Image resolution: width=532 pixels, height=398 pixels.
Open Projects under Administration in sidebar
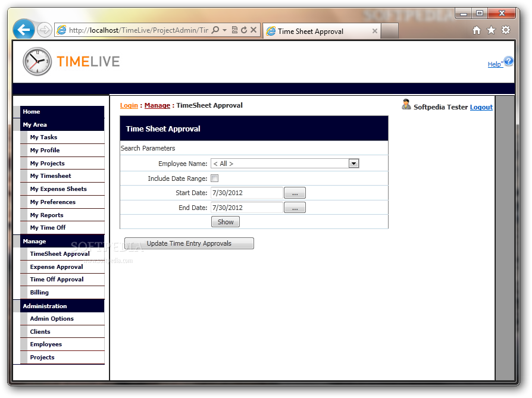62,358
